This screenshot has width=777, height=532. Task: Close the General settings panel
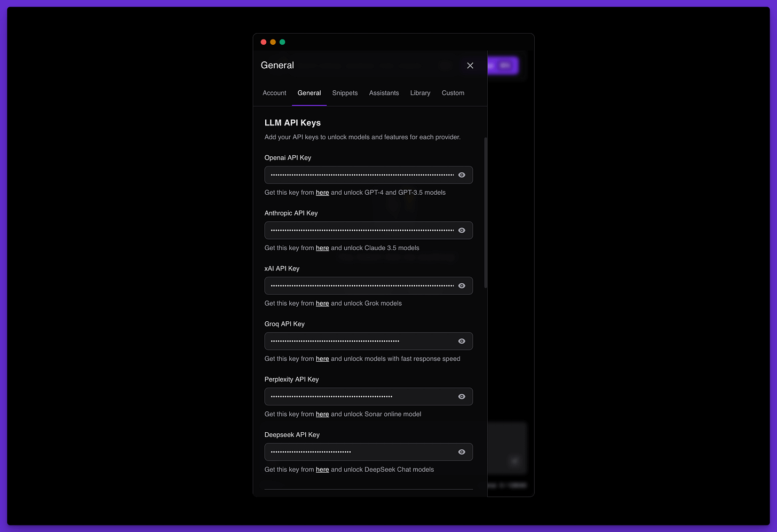coord(470,66)
